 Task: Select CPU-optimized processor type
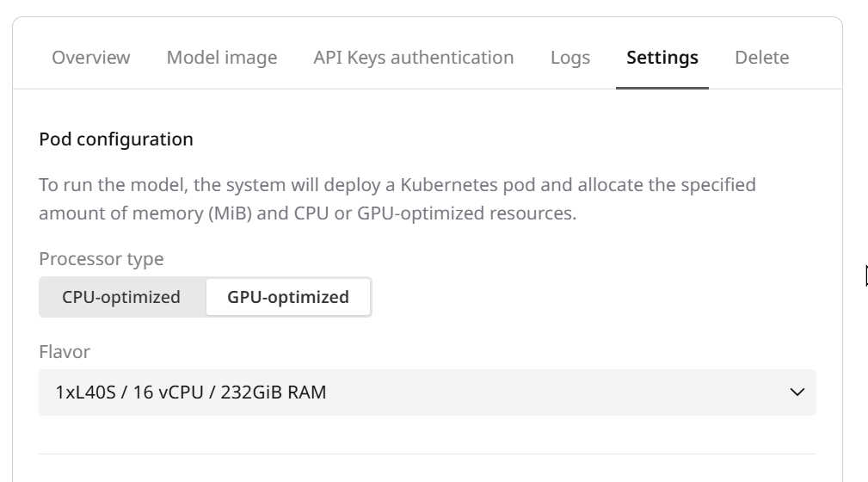(x=121, y=297)
